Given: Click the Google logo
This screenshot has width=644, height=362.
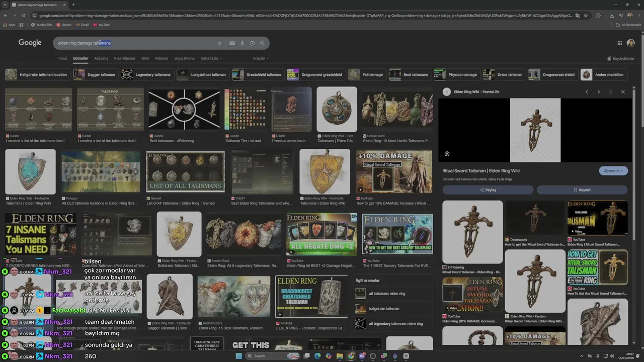Looking at the screenshot, I should pyautogui.click(x=30, y=43).
